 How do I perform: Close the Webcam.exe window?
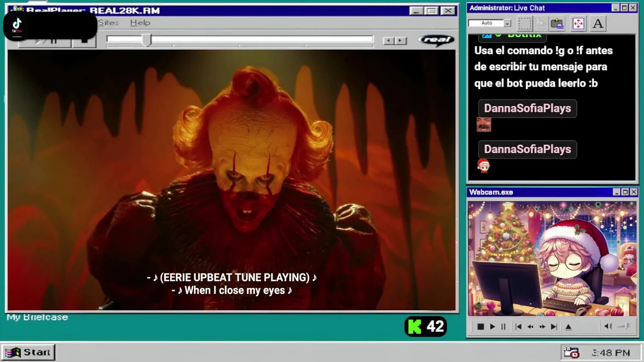[x=633, y=192]
